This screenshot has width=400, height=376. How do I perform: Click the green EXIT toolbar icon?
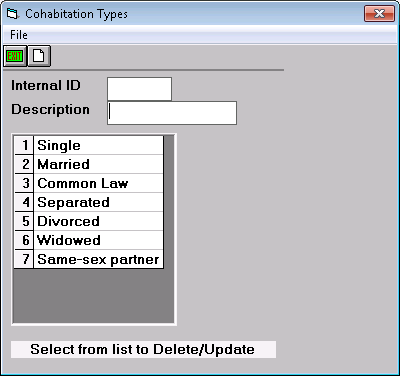point(15,56)
